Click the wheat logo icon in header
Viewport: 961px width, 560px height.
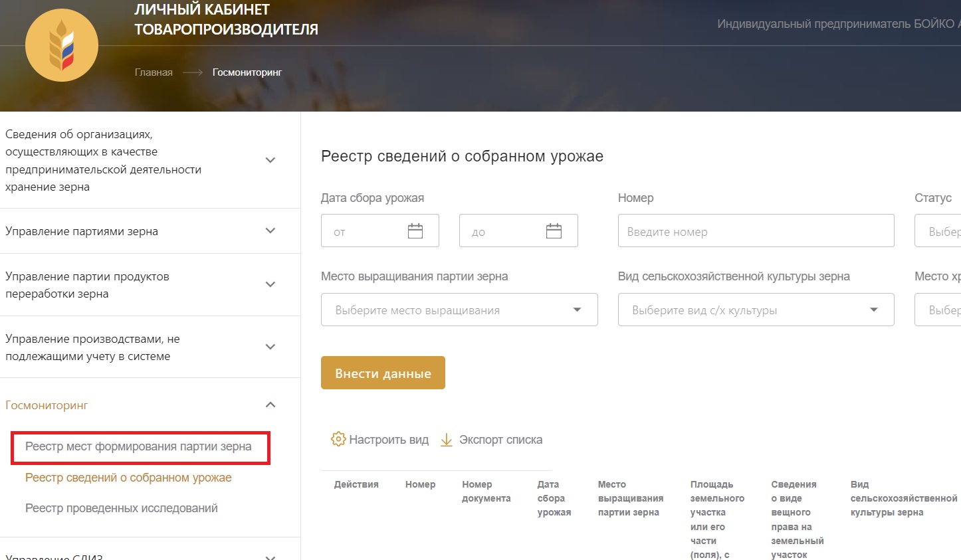(62, 46)
